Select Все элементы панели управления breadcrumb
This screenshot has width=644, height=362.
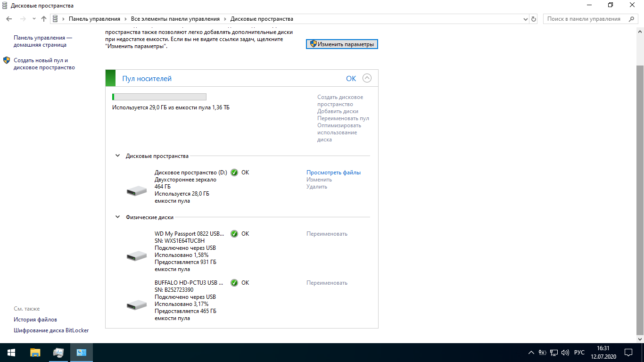(x=175, y=19)
